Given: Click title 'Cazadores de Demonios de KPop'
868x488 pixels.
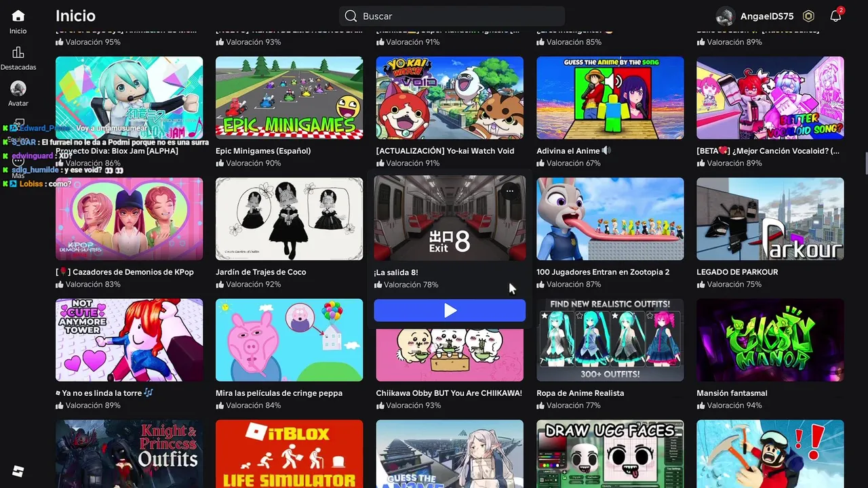Looking at the screenshot, I should coord(125,272).
